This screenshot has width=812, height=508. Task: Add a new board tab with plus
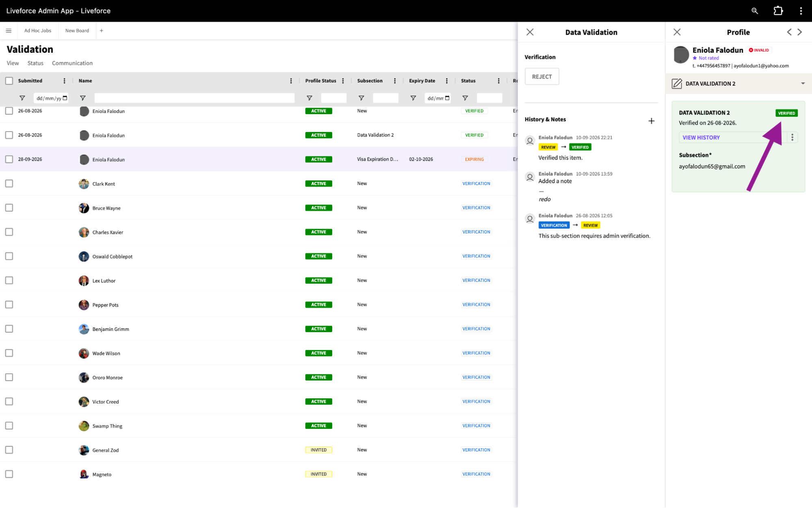(x=102, y=30)
